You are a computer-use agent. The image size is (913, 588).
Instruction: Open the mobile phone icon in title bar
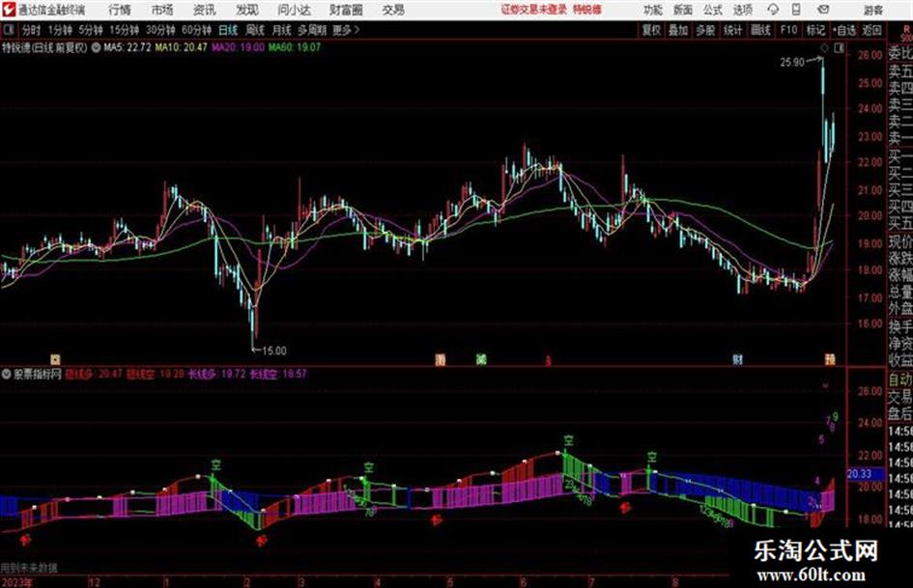796,10
